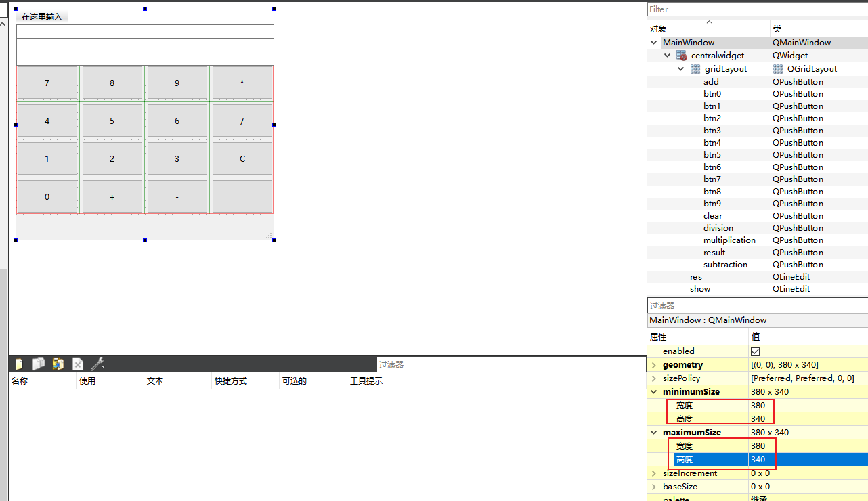Viewport: 868px width, 501px height.
Task: Select the 'division' object row
Action: (x=757, y=228)
